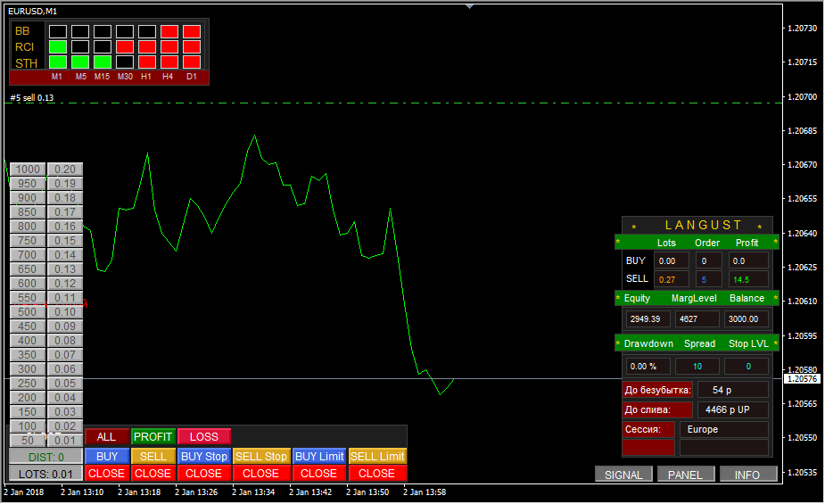825x504 pixels.
Task: Open the INFO tab
Action: pyautogui.click(x=747, y=475)
